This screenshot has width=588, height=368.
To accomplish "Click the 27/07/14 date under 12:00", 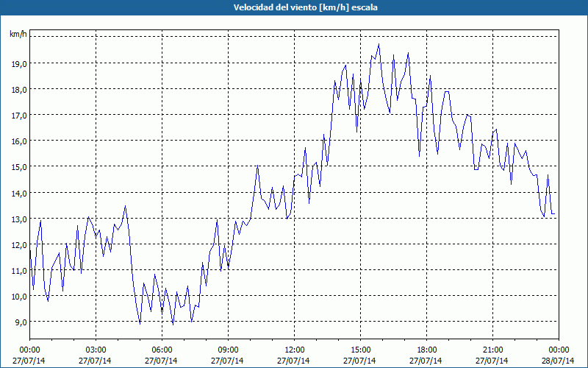I will point(293,361).
